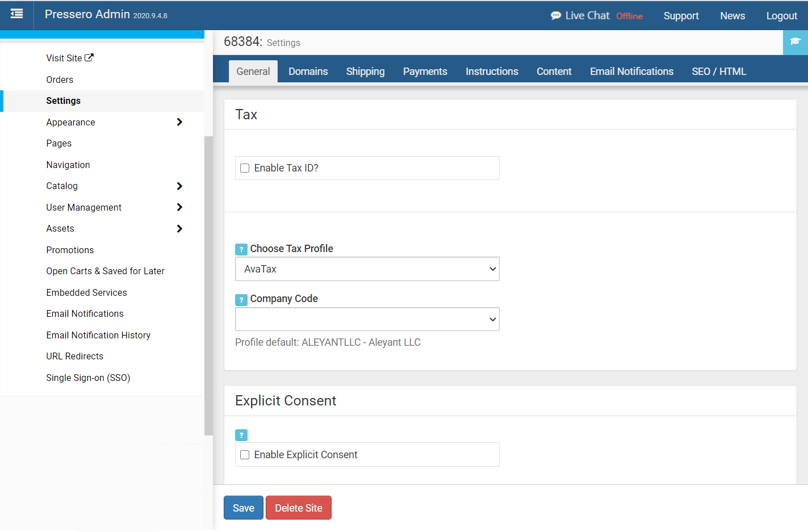808x532 pixels.
Task: Open the Company Code dropdown
Action: coord(367,319)
